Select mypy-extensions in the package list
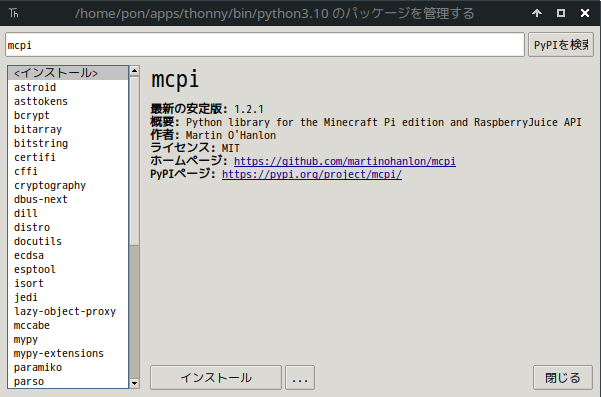 (x=68, y=353)
